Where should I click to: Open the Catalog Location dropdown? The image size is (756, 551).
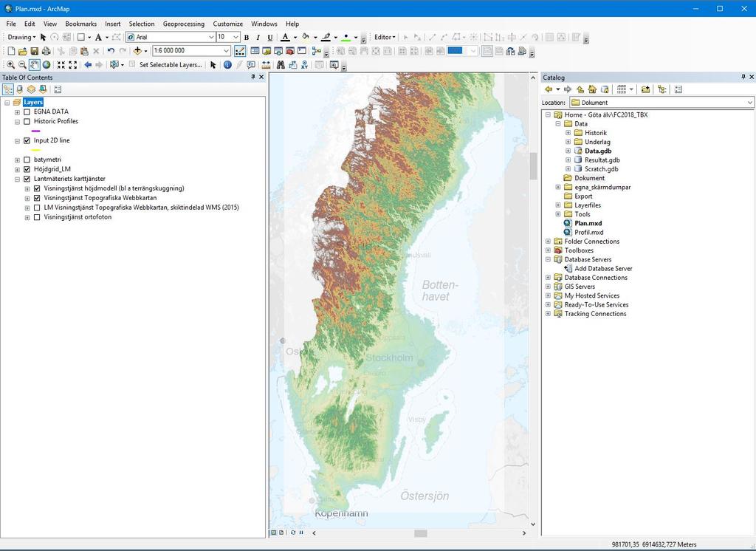(x=749, y=102)
